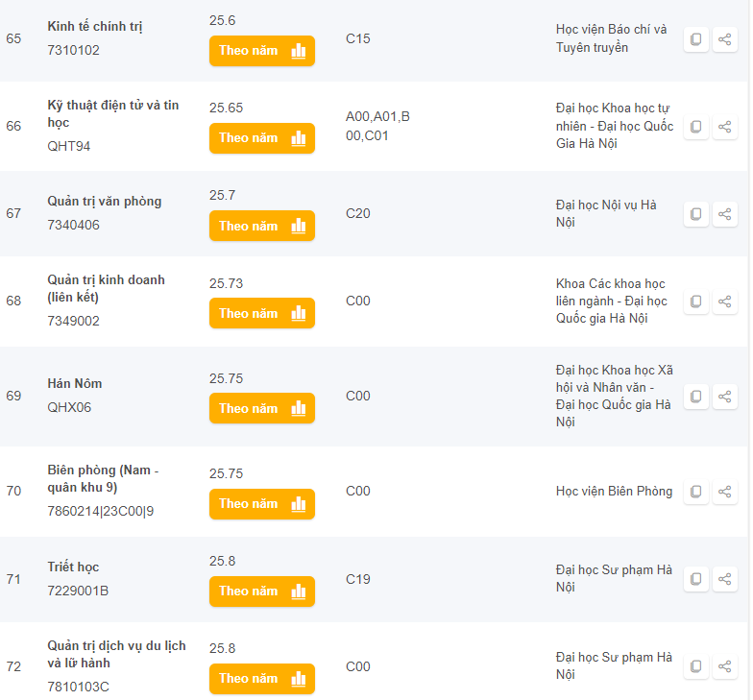Show Theo năm scores for Hán Nôm
This screenshot has height=700, width=753.
(x=261, y=408)
